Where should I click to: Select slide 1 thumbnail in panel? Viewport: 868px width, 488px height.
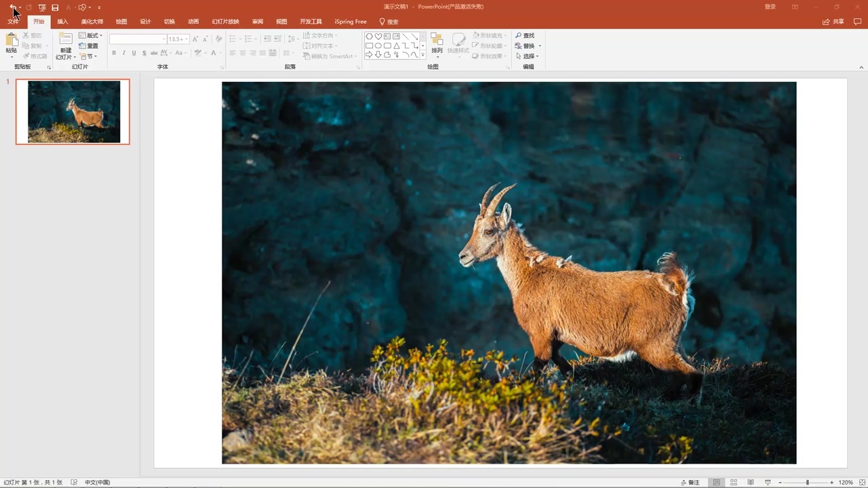pyautogui.click(x=73, y=112)
